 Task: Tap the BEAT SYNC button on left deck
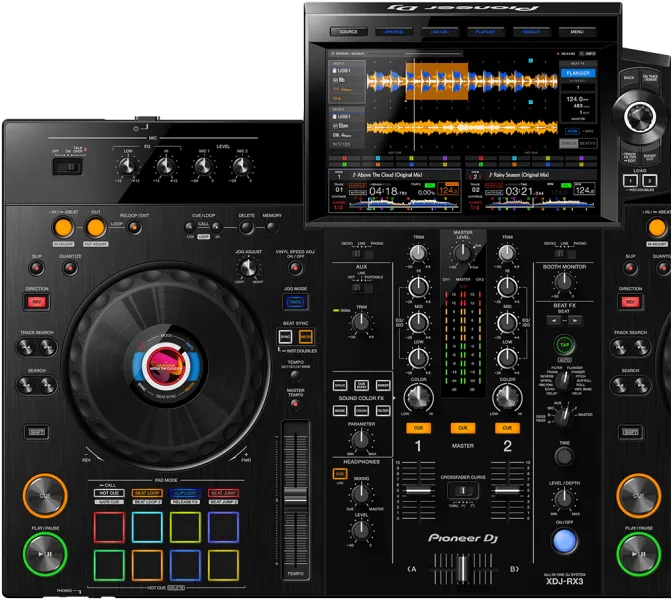[285, 337]
